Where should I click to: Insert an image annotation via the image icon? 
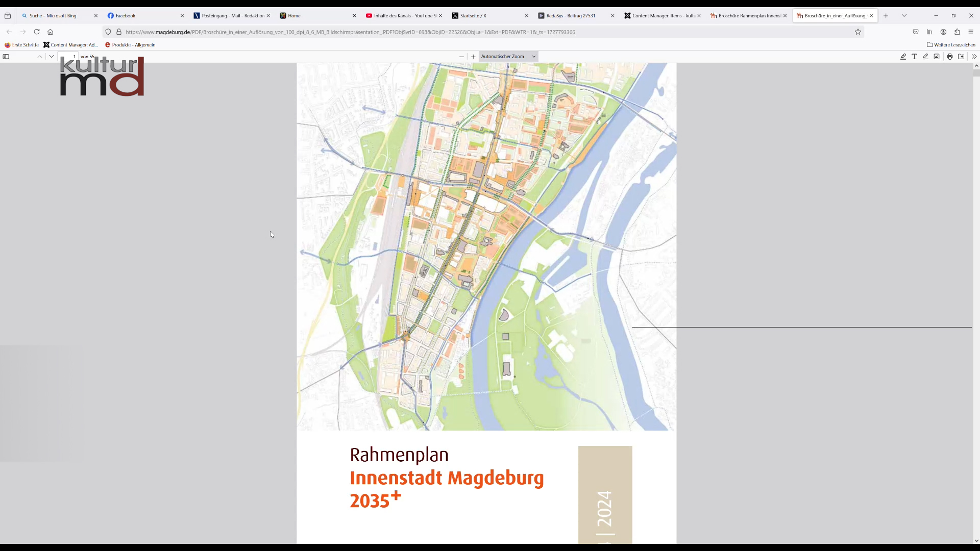[x=937, y=56]
